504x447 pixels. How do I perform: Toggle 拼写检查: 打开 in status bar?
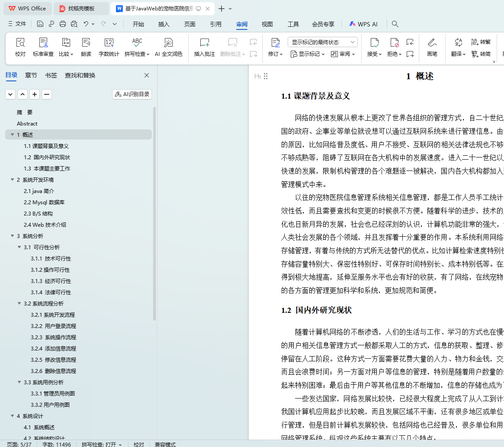point(102,444)
